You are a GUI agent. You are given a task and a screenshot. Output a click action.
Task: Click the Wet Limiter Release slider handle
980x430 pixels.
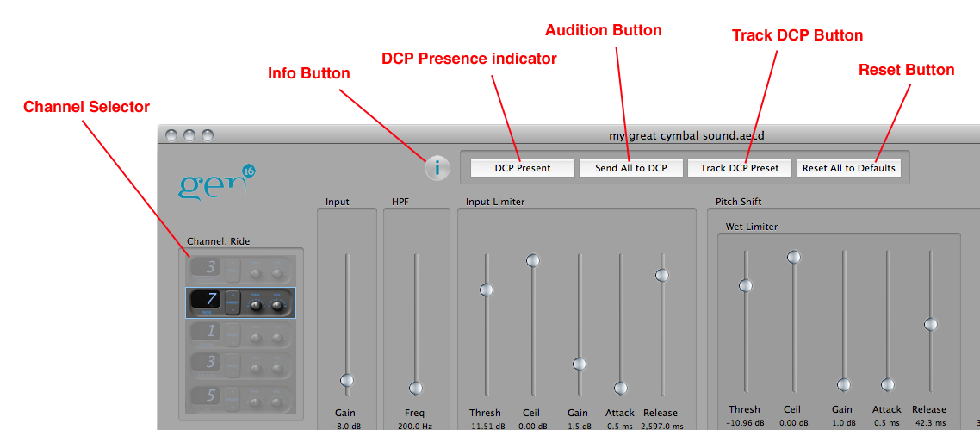930,324
